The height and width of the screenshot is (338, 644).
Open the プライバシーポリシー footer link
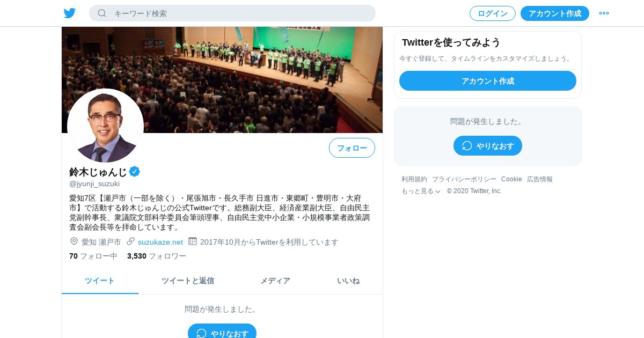tap(464, 179)
